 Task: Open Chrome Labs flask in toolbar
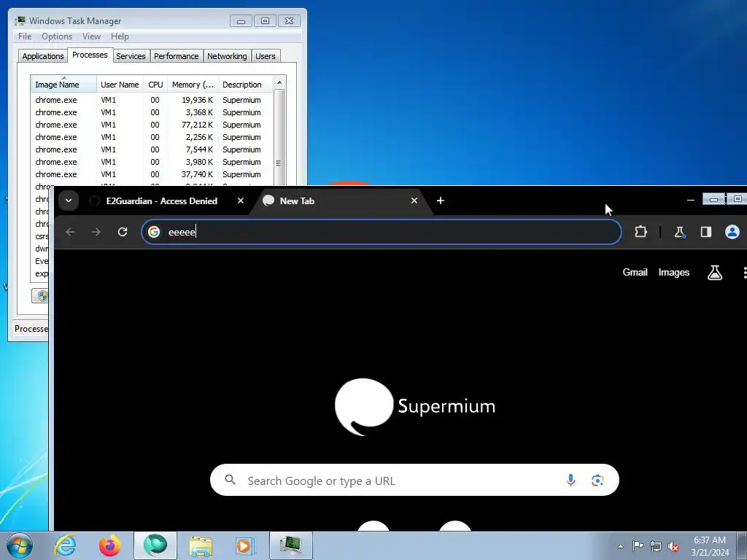pyautogui.click(x=679, y=232)
